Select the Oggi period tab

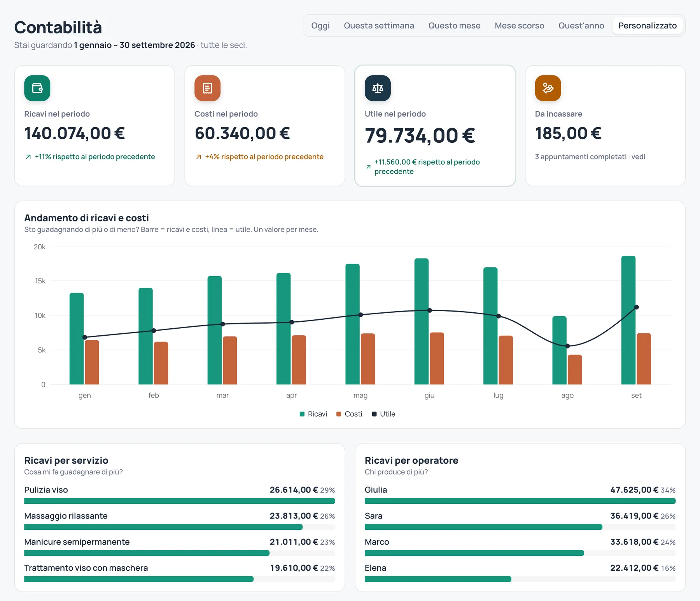[320, 26]
